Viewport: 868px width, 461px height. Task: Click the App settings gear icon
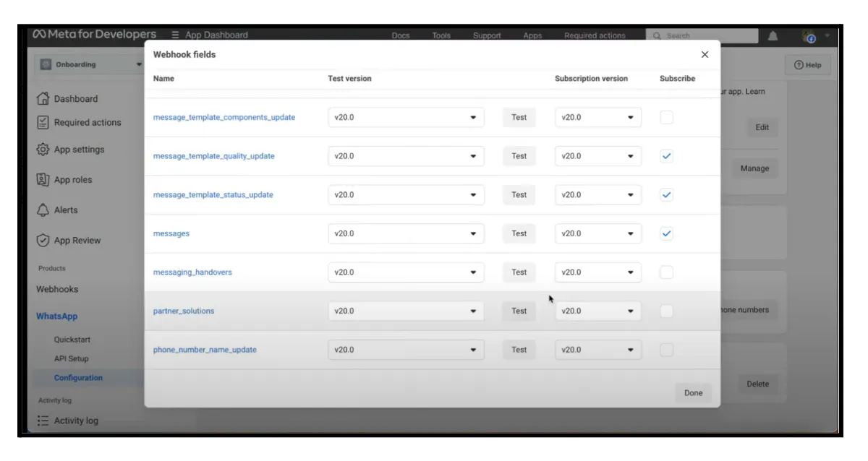43,150
